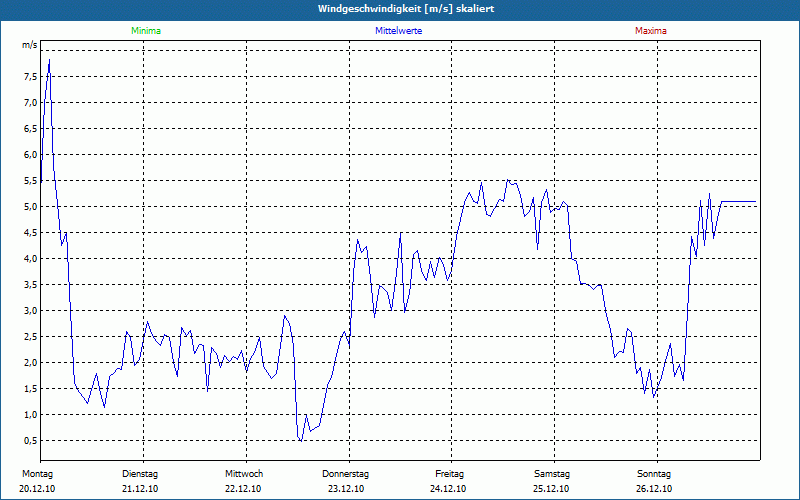This screenshot has width=800, height=500.
Task: Click the chart title Windgeschwindigkeit [m/s] skaliert
Action: [406, 9]
